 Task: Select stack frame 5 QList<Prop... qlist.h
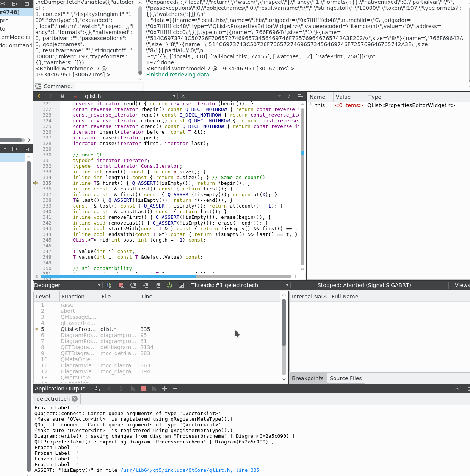tap(157, 329)
